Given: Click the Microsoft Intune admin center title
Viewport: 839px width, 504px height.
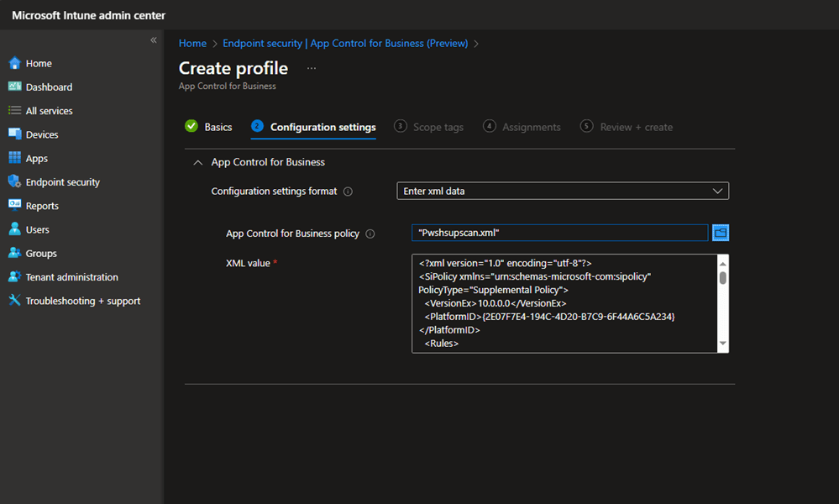Looking at the screenshot, I should coord(89,15).
